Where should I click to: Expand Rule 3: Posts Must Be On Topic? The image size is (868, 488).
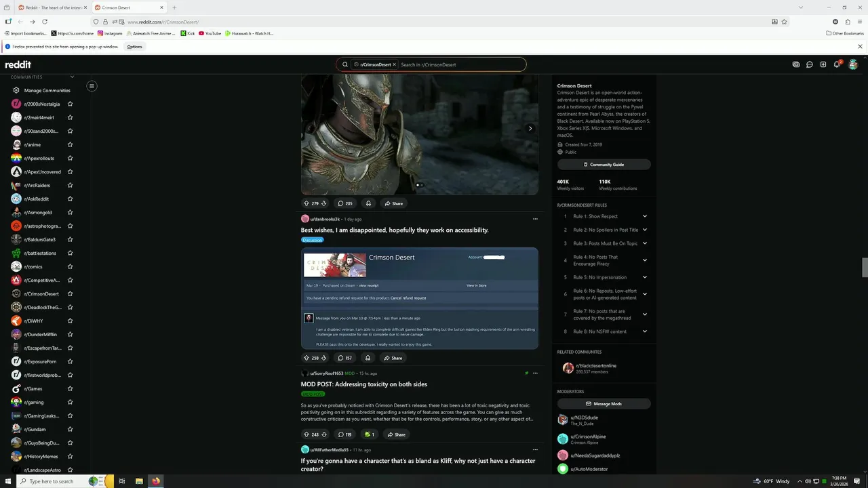pos(645,243)
